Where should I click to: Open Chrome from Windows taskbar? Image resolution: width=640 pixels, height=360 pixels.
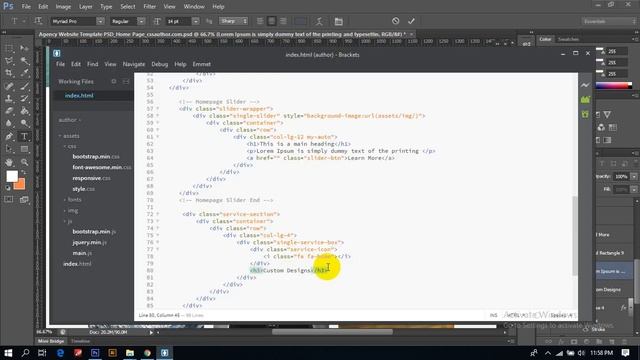147,353
